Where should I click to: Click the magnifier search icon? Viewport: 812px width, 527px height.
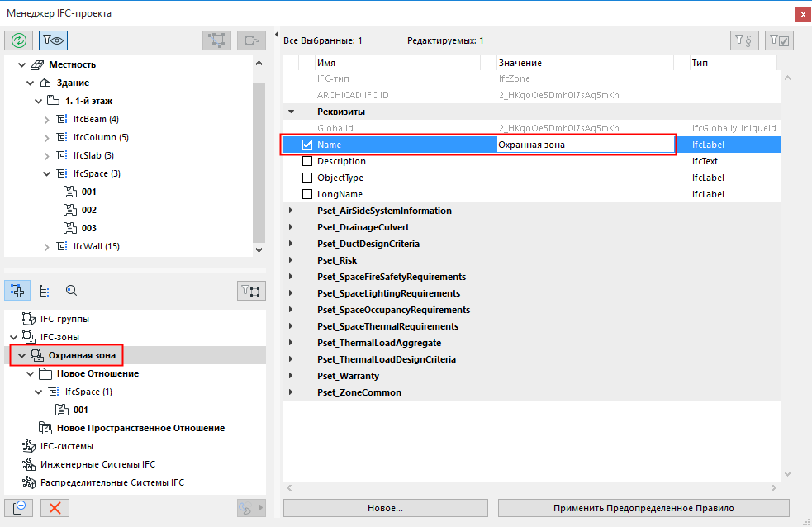(71, 290)
